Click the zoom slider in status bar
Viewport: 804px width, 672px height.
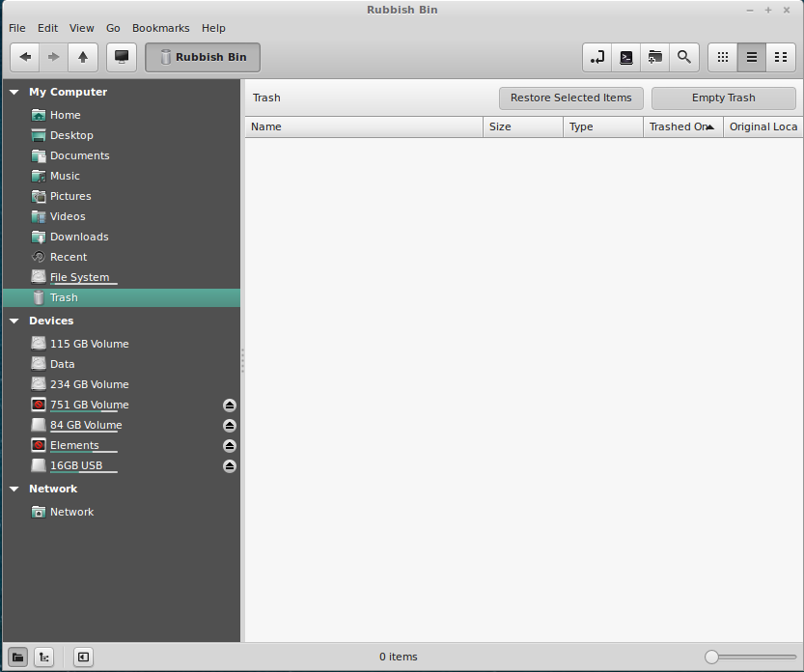click(x=711, y=657)
